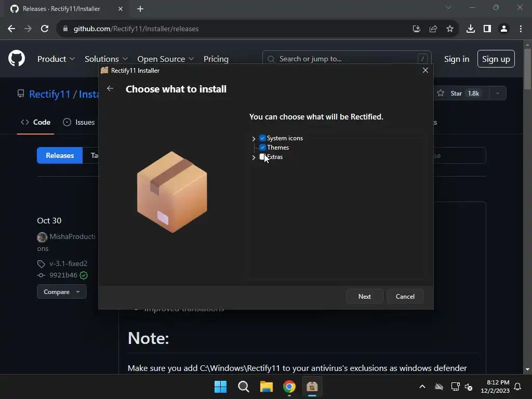
Task: Click the Sign in link
Action: point(457,59)
